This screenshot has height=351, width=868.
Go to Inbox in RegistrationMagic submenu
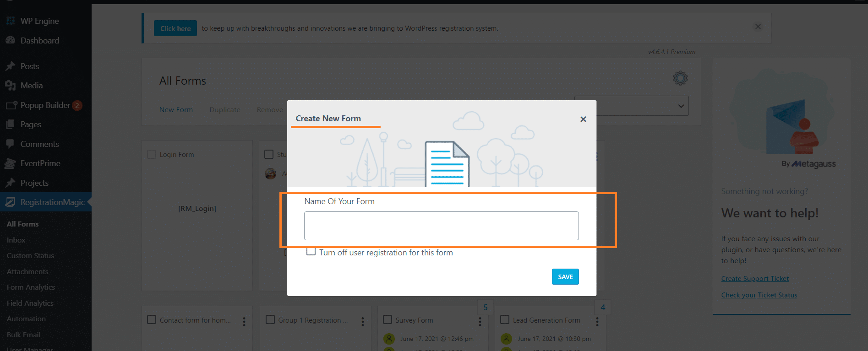[x=16, y=240]
